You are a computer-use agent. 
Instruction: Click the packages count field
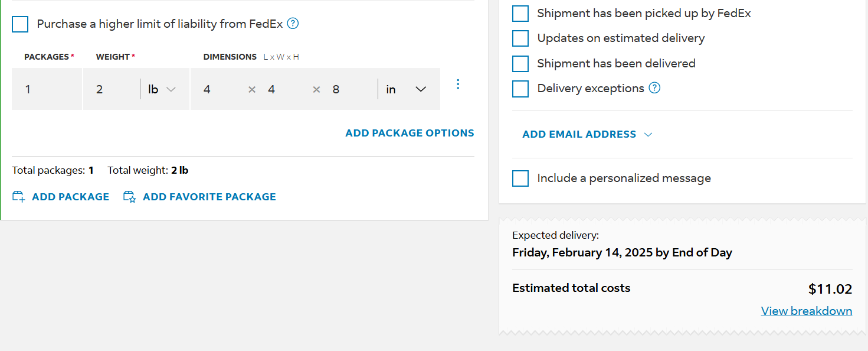pyautogui.click(x=47, y=89)
